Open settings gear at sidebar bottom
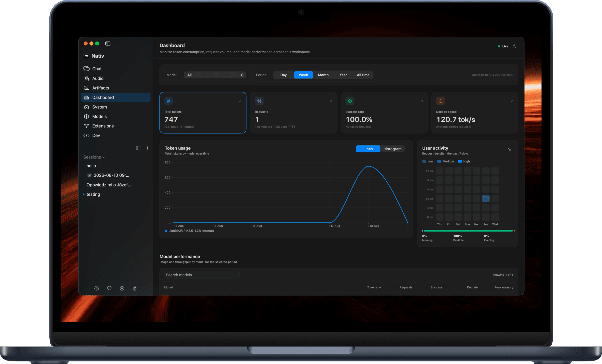The height and width of the screenshot is (364, 602). pyautogui.click(x=96, y=288)
